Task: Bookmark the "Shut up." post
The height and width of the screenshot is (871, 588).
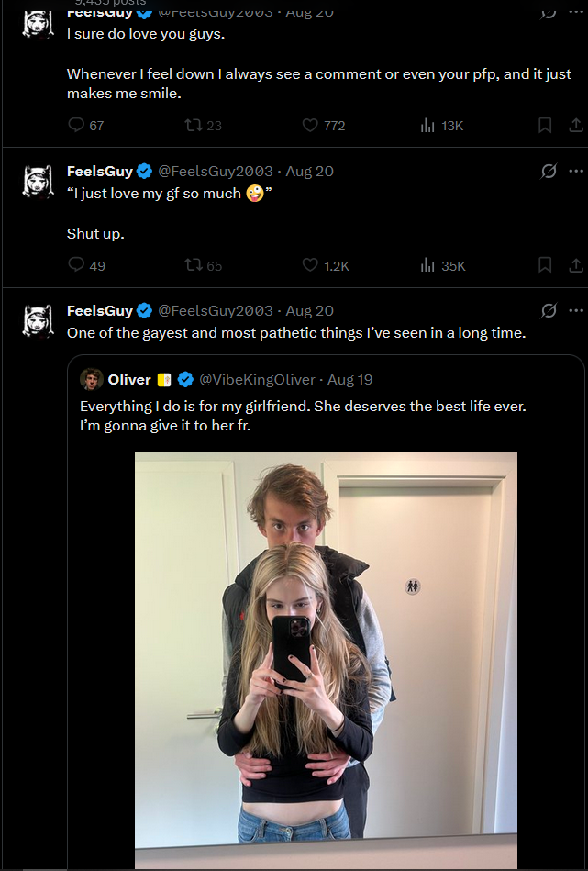Action: click(545, 265)
